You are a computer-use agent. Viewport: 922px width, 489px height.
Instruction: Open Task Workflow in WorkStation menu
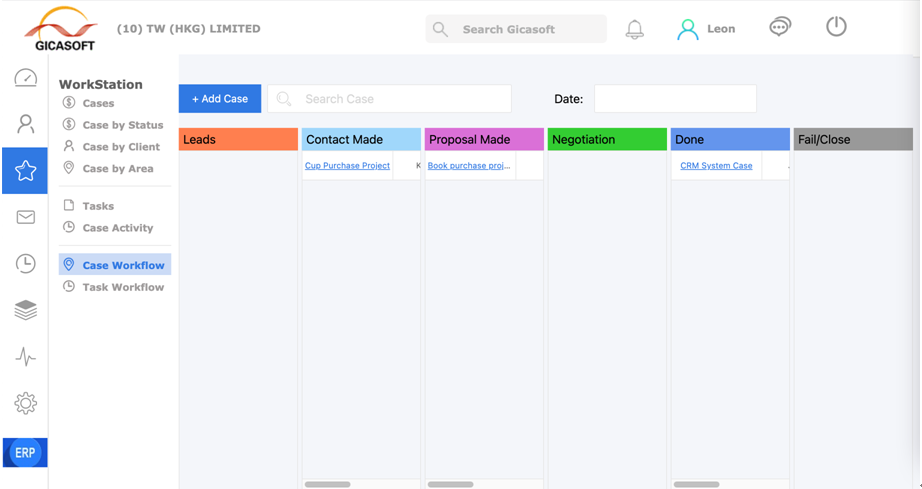123,287
